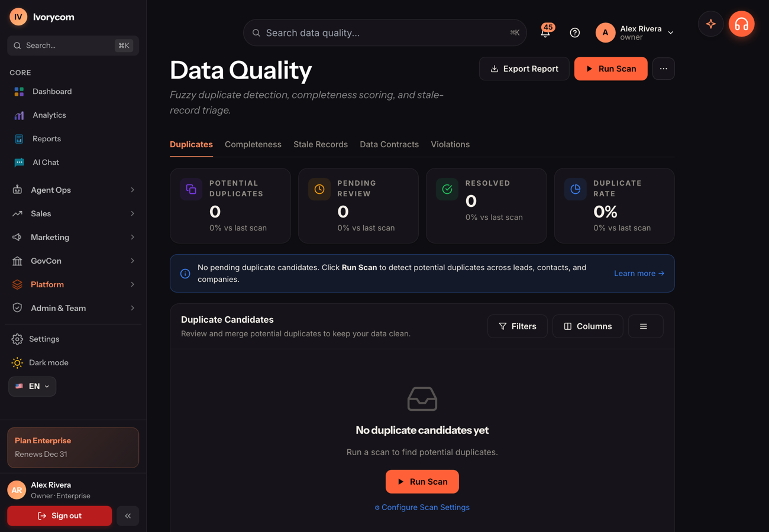The image size is (769, 532).
Task: Click the Admin & Team shield icon
Action: [x=17, y=308]
